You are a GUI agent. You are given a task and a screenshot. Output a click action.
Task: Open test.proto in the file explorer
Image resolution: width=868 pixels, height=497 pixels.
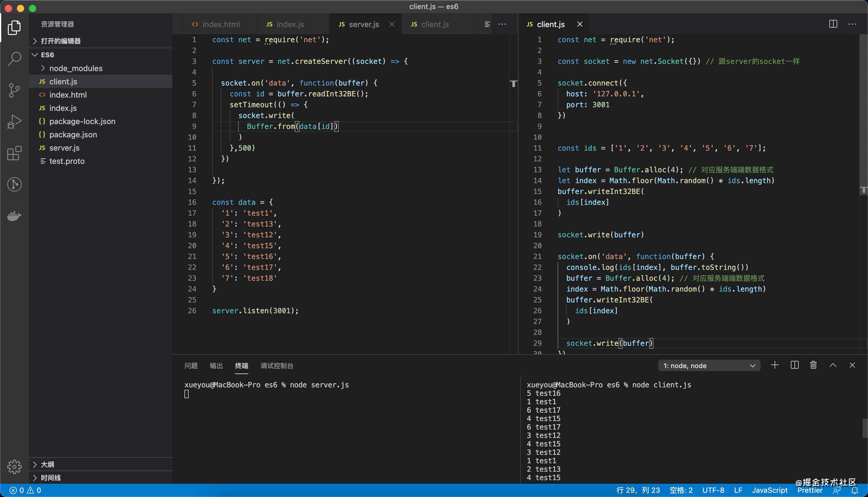pos(101,161)
